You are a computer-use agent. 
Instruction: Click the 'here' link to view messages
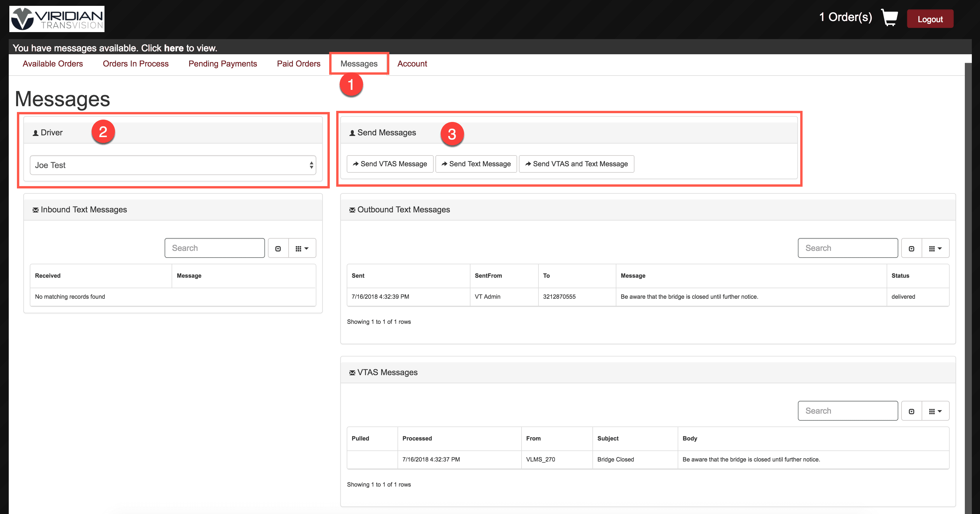(173, 48)
